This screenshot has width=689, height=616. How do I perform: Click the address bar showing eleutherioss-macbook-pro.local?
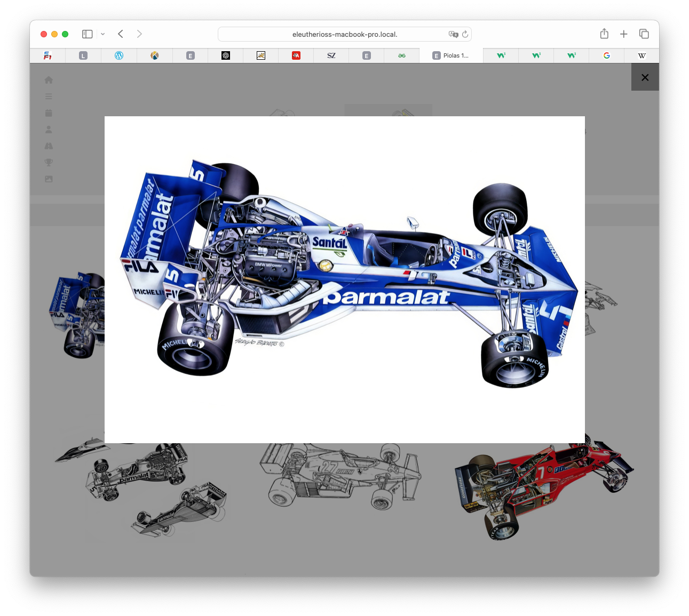(x=344, y=34)
